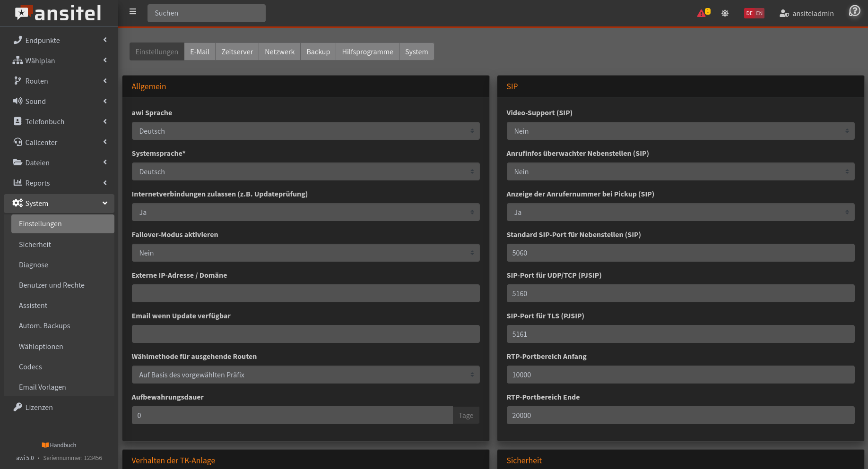This screenshot has width=868, height=469.
Task: Click the hamburger menu icon
Action: pyautogui.click(x=133, y=12)
